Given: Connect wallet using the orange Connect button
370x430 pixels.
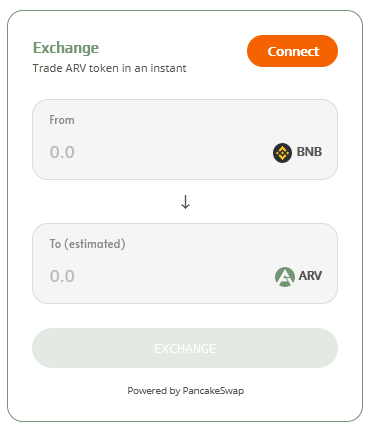Looking at the screenshot, I should [x=292, y=51].
